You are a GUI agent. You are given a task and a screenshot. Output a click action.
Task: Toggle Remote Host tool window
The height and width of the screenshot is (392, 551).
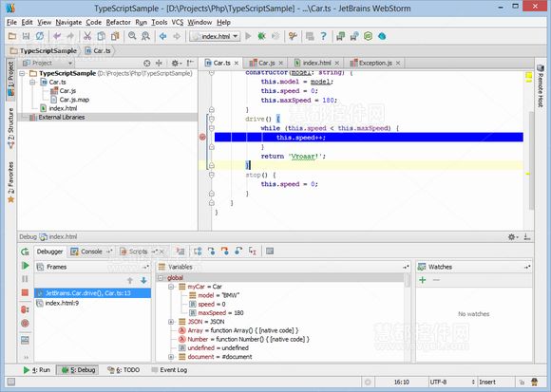click(541, 86)
